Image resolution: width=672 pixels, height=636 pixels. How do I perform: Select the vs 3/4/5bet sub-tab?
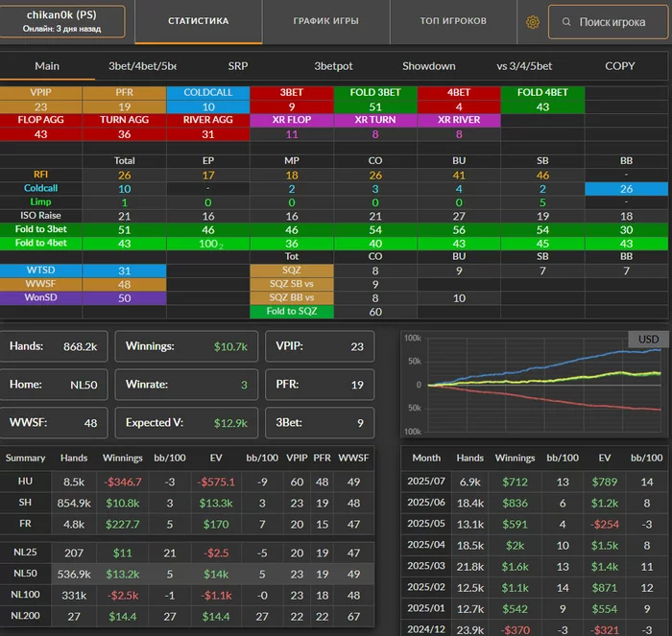pyautogui.click(x=524, y=66)
